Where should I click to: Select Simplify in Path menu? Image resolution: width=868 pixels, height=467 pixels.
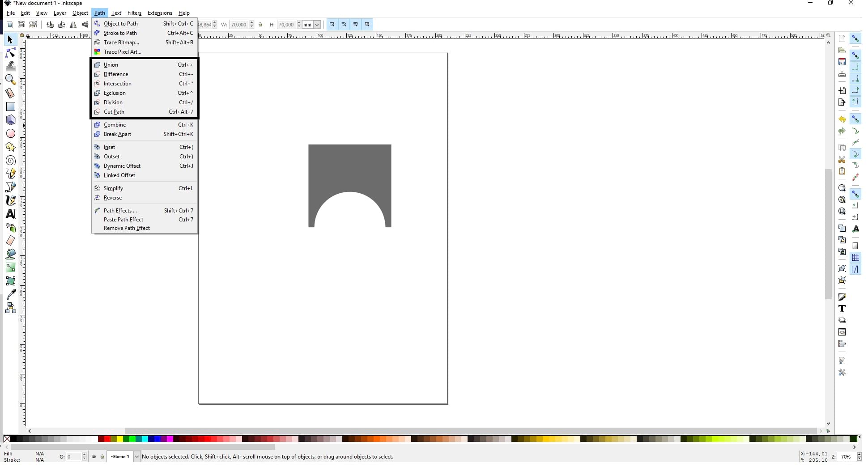tap(144, 188)
